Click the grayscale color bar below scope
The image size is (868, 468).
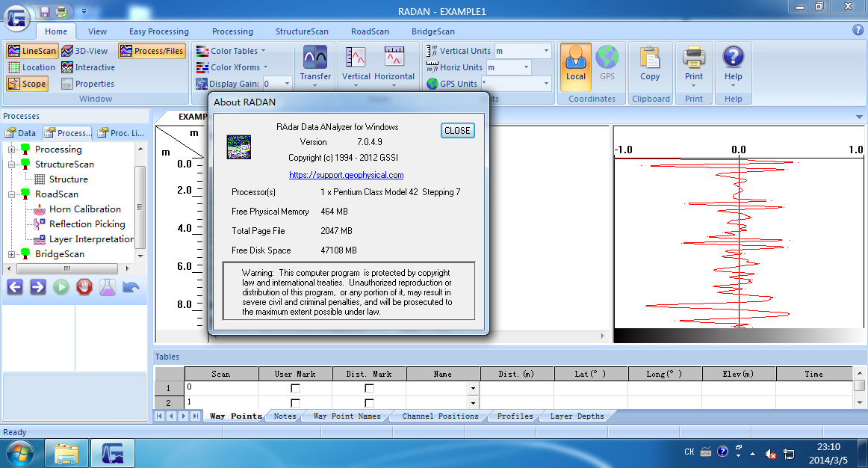[x=739, y=336]
